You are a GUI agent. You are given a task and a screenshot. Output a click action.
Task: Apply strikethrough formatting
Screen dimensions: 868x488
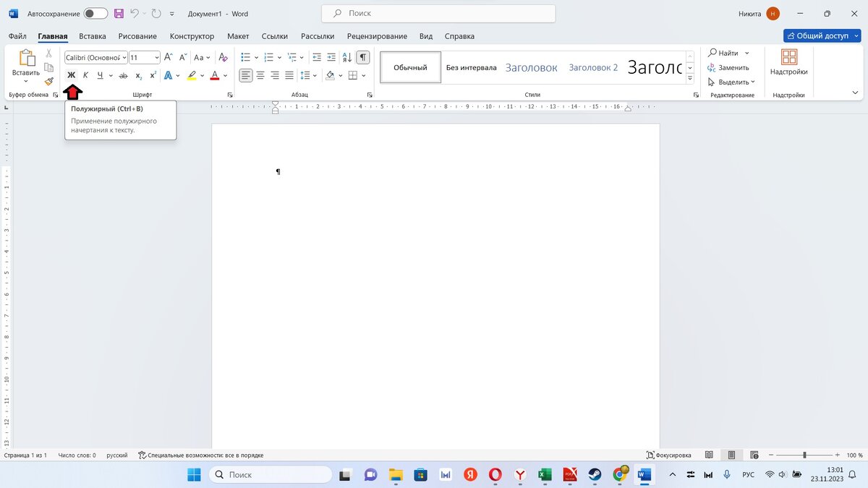(123, 75)
